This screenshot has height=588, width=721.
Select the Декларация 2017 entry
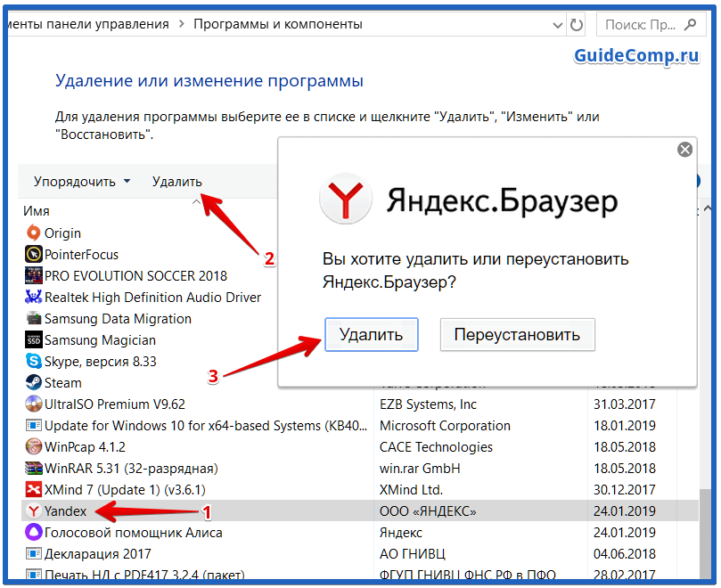click(97, 553)
